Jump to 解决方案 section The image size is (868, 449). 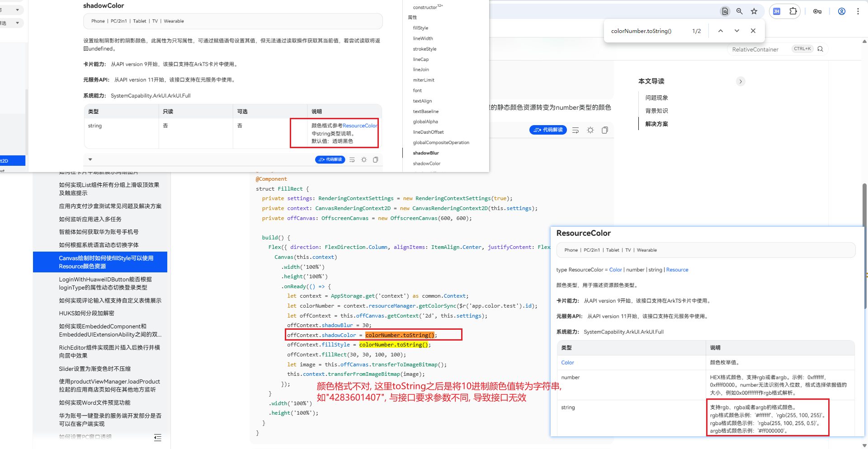click(656, 124)
